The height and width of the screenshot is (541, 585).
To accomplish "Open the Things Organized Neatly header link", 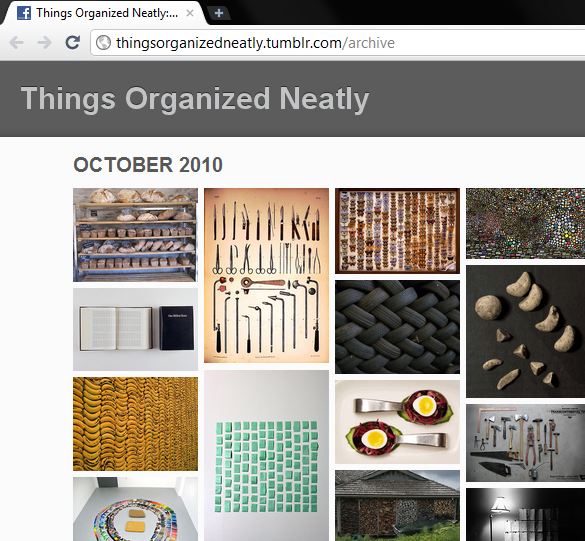I will coord(195,99).
